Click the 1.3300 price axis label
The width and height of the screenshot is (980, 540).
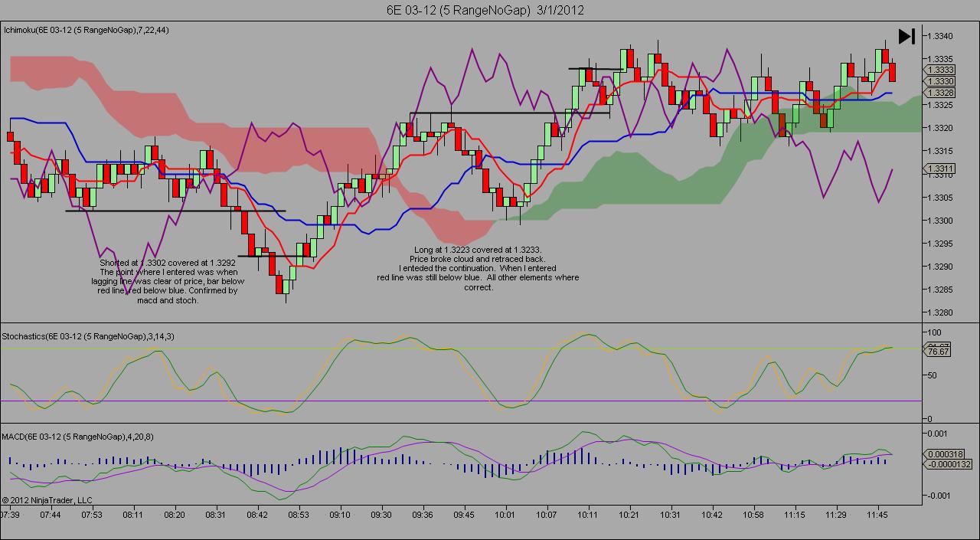coord(941,221)
